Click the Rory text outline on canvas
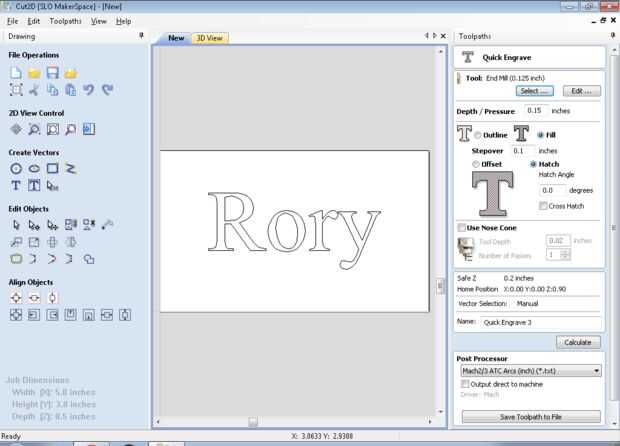620x446 pixels. pos(294,230)
